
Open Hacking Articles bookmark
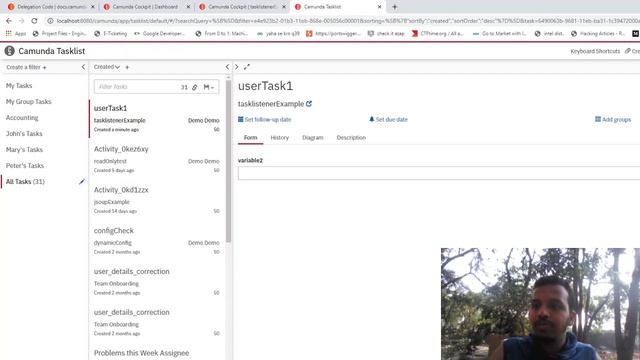coord(598,33)
